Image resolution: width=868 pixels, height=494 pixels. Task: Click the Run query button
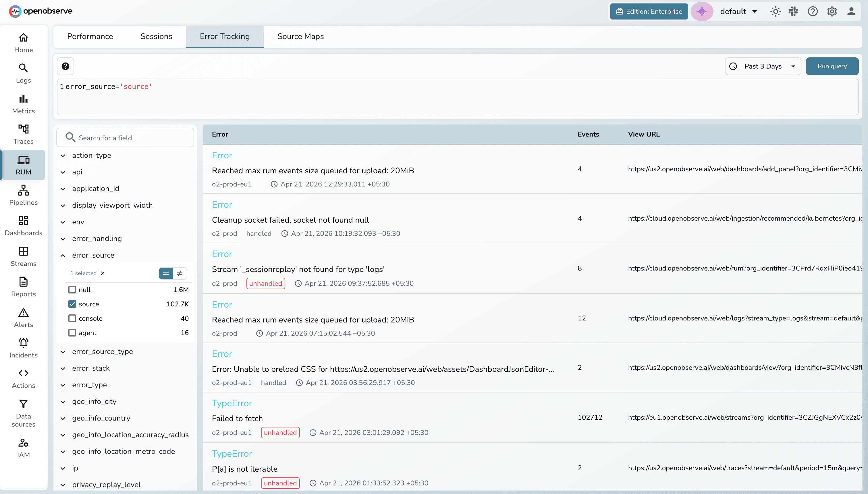(x=832, y=66)
